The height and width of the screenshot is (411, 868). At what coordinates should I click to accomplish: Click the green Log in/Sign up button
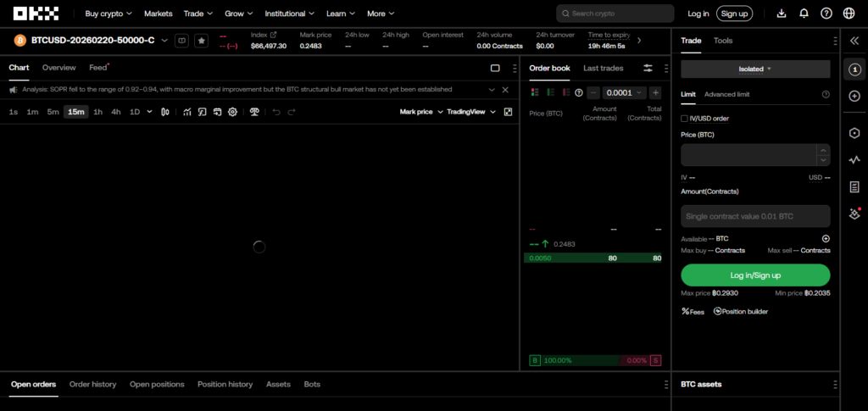755,275
